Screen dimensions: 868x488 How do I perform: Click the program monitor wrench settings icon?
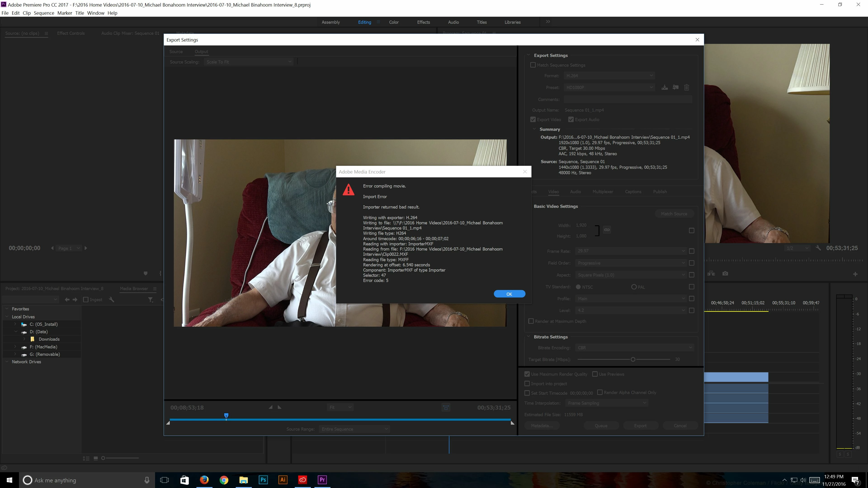pos(818,248)
